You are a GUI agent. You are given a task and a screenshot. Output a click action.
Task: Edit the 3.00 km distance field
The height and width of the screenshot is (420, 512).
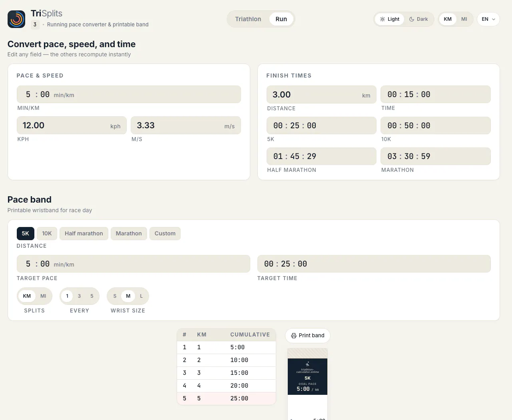(x=321, y=95)
